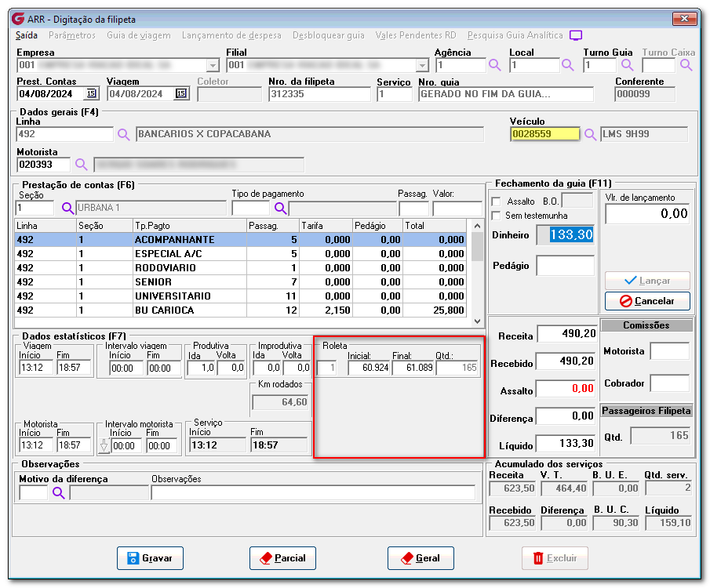Click the Turno Caixa search magnifier
This screenshot has width=710, height=588.
(x=686, y=65)
